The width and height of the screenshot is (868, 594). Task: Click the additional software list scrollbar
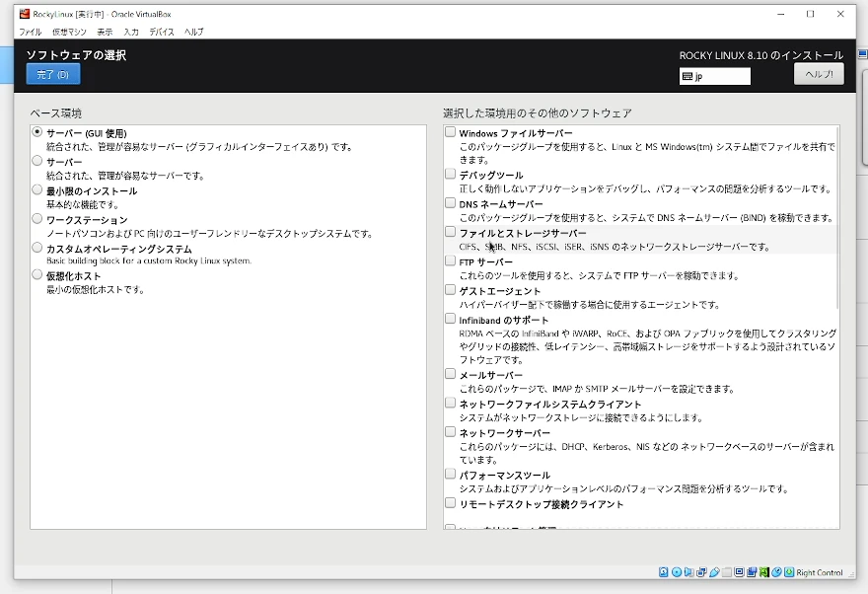pos(837,219)
